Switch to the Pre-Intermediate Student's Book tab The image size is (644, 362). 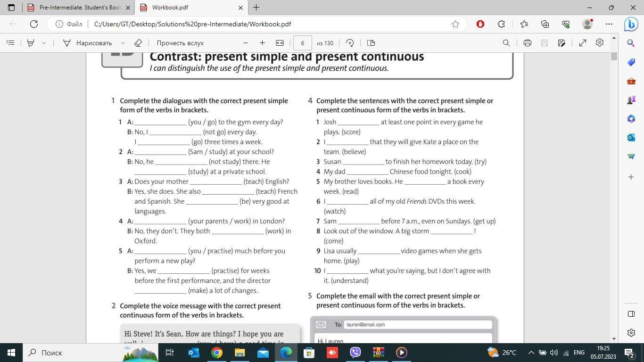tap(76, 8)
